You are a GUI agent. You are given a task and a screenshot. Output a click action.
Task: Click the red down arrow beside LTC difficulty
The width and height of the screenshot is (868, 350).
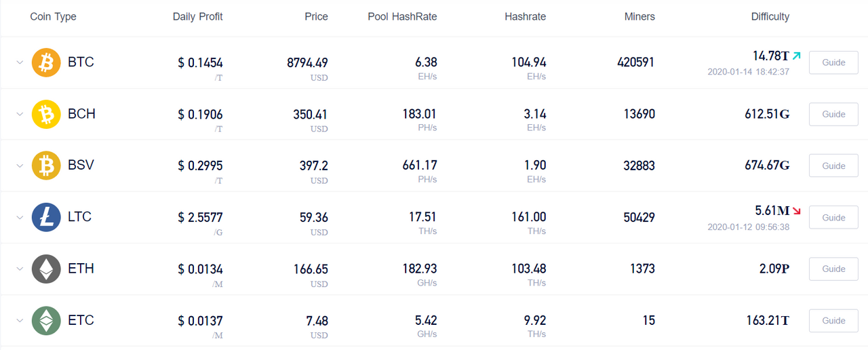coord(796,211)
